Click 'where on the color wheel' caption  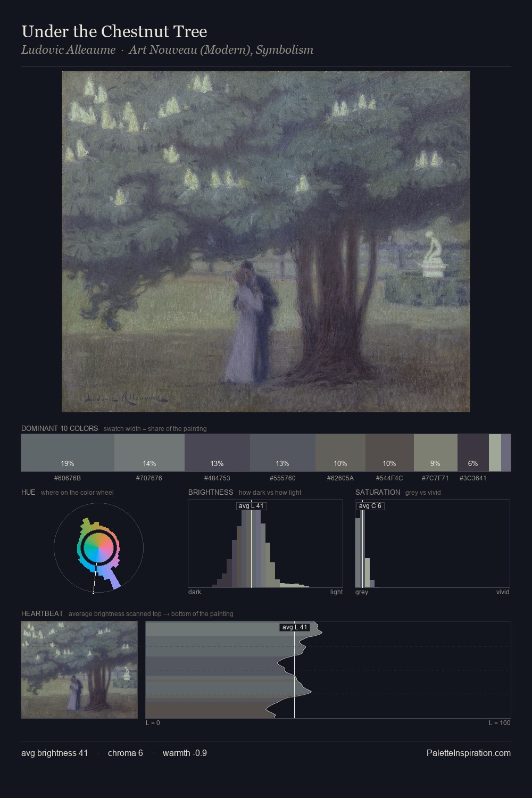tap(77, 493)
